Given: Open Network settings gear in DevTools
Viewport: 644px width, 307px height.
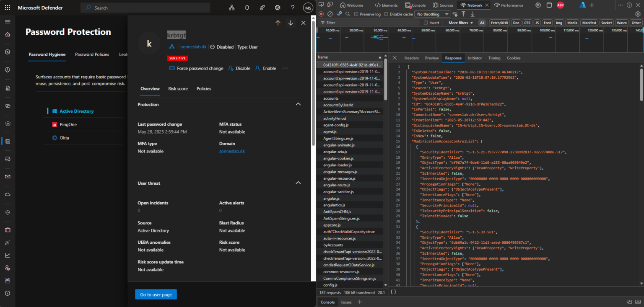Looking at the screenshot, I should point(638,14).
